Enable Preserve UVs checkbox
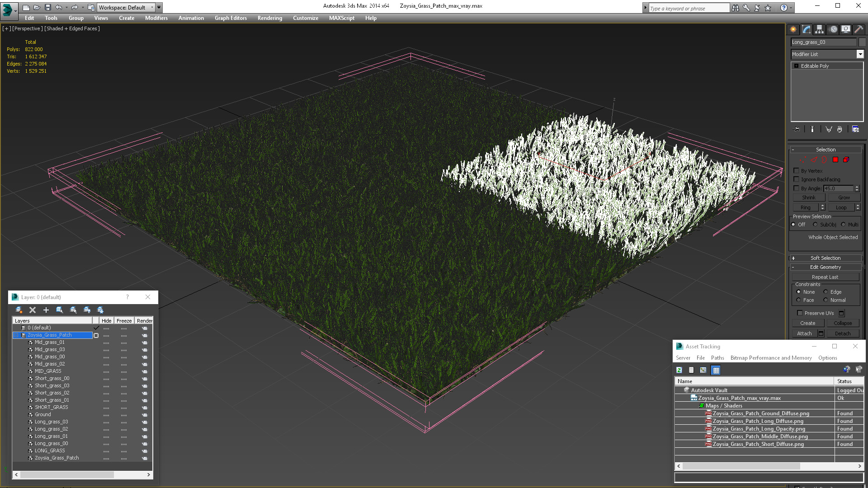Screen dimensions: 868x488 pos(800,313)
